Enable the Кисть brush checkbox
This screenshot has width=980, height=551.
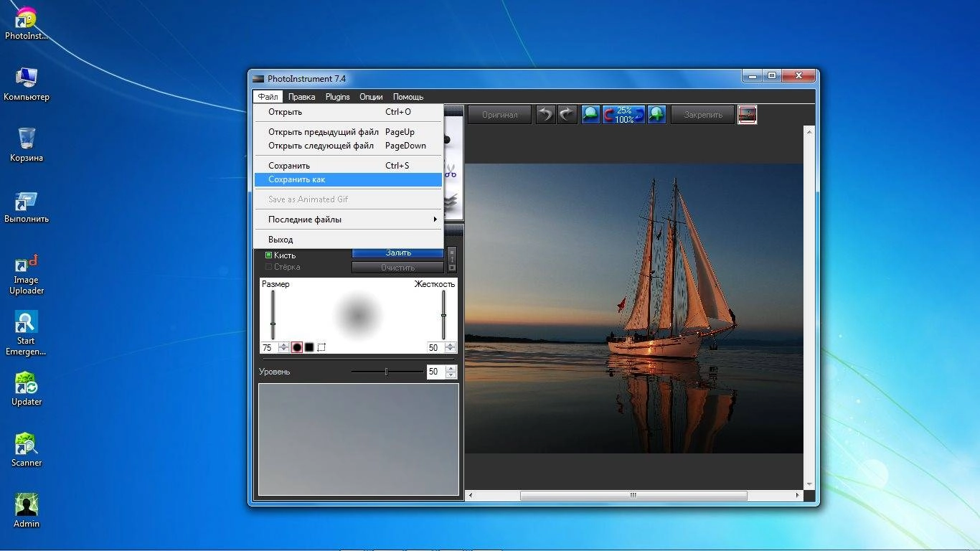coord(269,255)
